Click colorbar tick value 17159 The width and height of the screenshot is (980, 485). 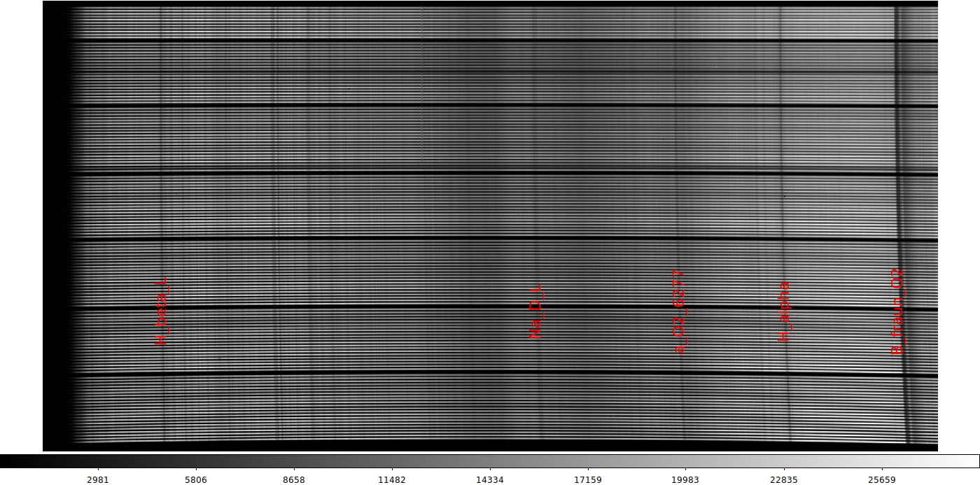tap(587, 480)
